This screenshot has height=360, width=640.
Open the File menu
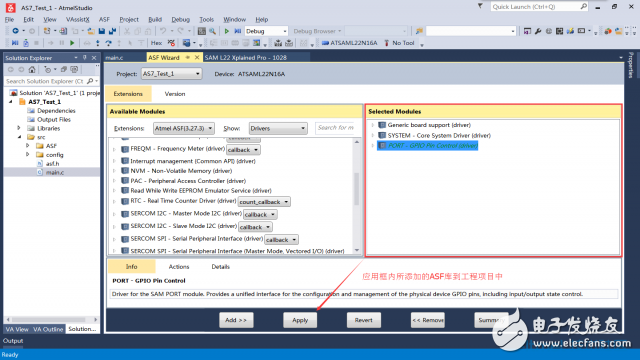(x=9, y=19)
